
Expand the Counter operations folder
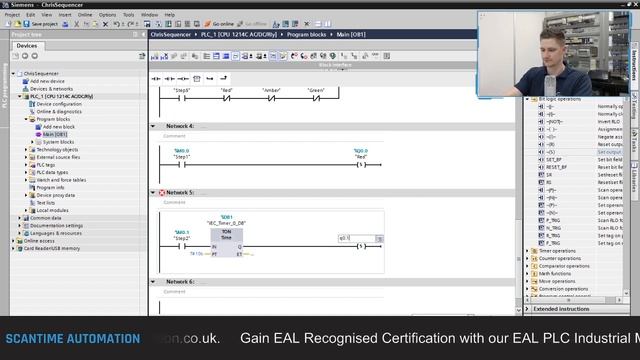[527, 259]
